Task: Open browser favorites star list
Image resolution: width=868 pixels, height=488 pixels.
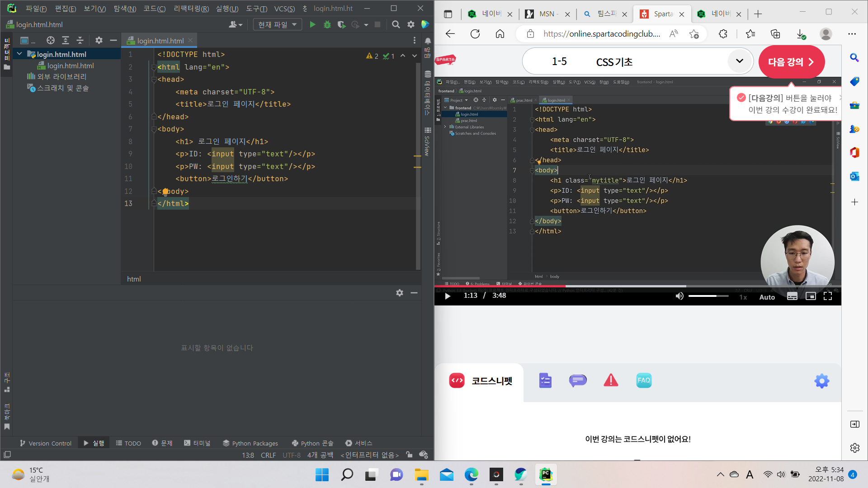Action: (x=750, y=34)
